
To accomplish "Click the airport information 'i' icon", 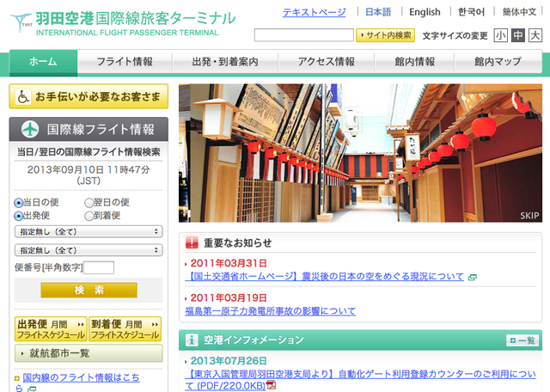I will pos(192,340).
